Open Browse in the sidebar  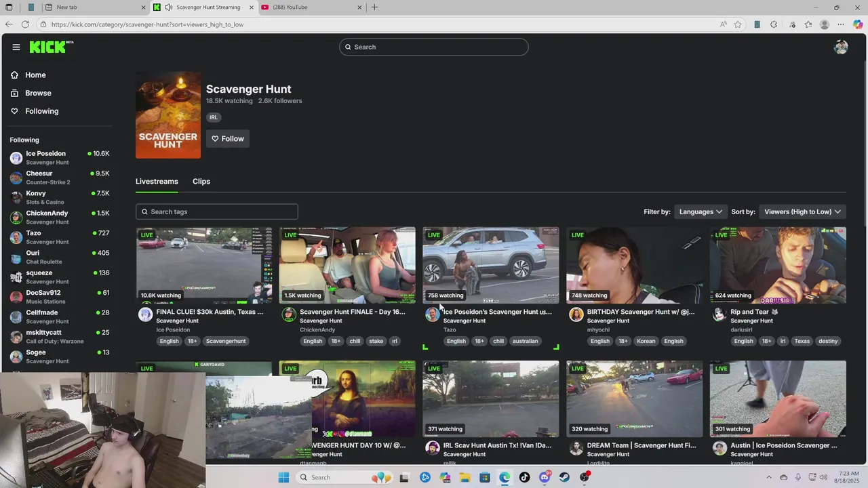tap(38, 93)
